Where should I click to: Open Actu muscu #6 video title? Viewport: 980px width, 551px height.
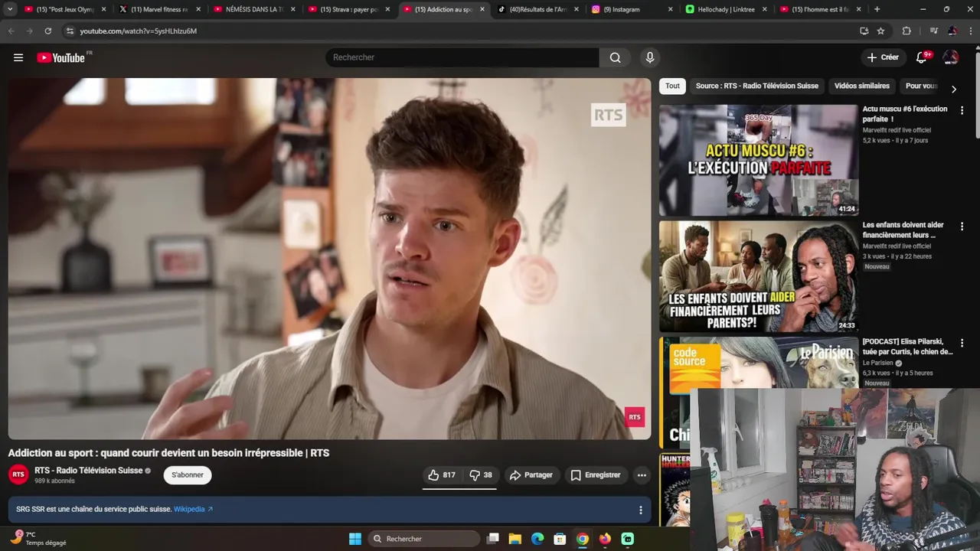point(904,114)
